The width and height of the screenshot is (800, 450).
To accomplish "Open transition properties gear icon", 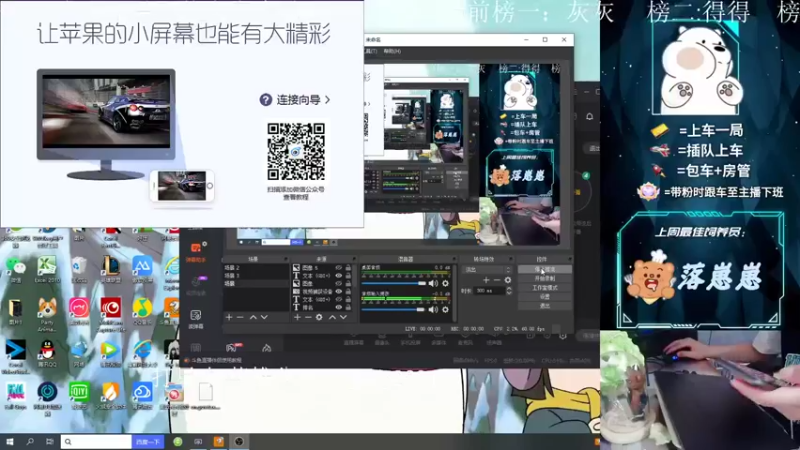I will 508,280.
